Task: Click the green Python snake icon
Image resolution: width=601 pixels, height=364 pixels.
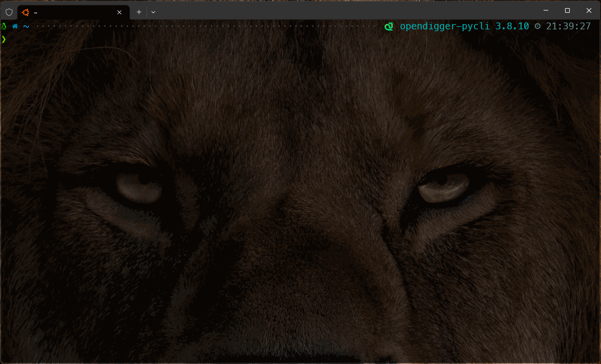Action: click(389, 27)
